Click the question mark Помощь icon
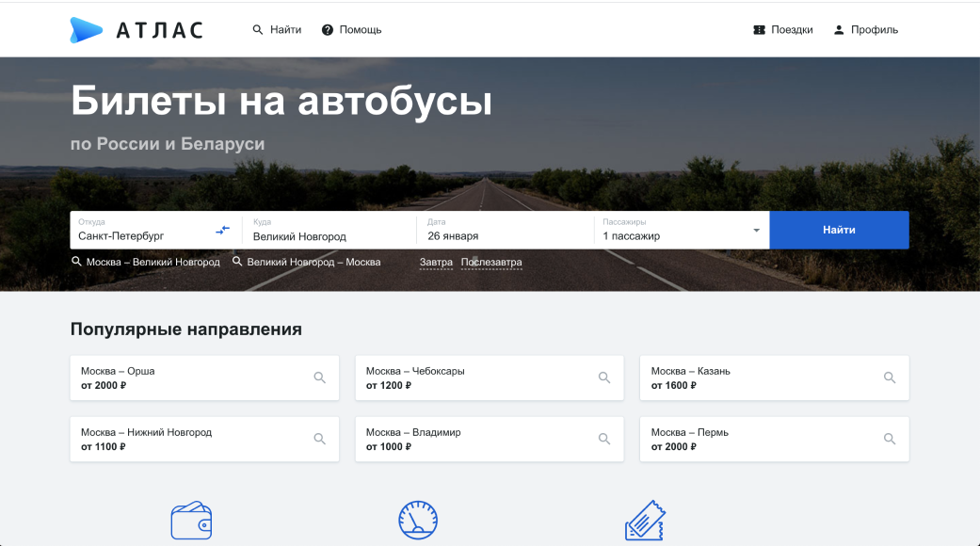This screenshot has height=546, width=980. tap(328, 30)
